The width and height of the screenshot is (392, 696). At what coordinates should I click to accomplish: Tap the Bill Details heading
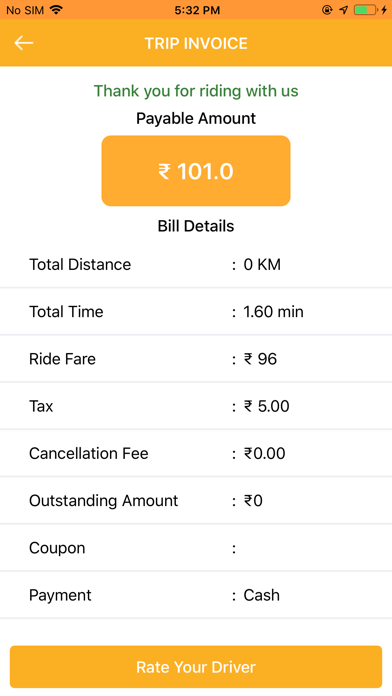[196, 226]
